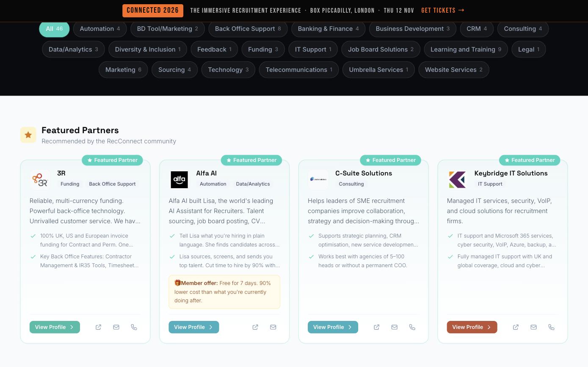Click Consulting tag on C-Suite Solutions card
Image resolution: width=588 pixels, height=367 pixels.
351,184
